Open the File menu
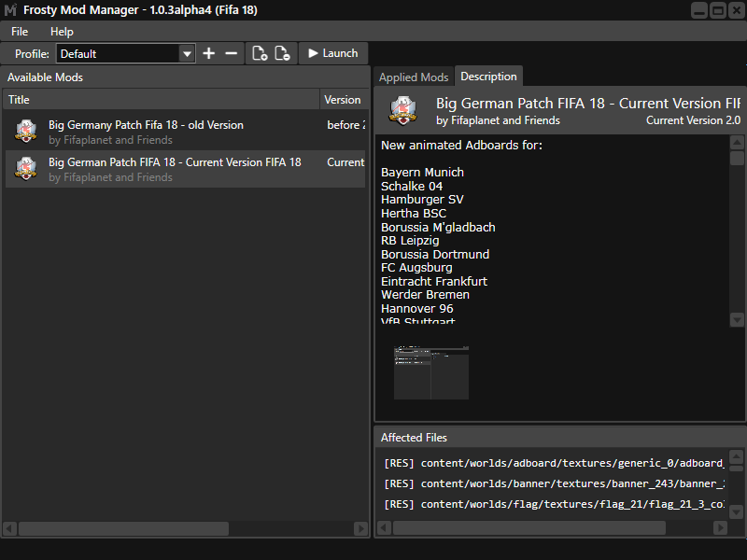Screen dimensions: 747x560 pyautogui.click(x=20, y=32)
